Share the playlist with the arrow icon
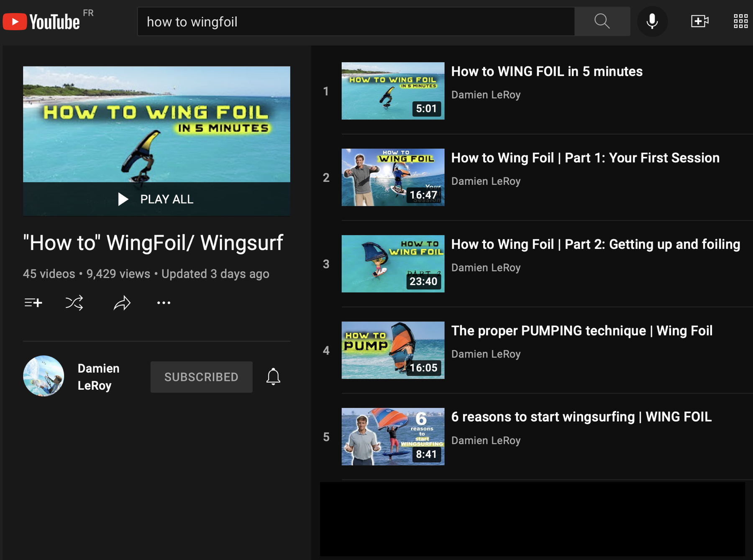The height and width of the screenshot is (560, 753). coord(122,302)
